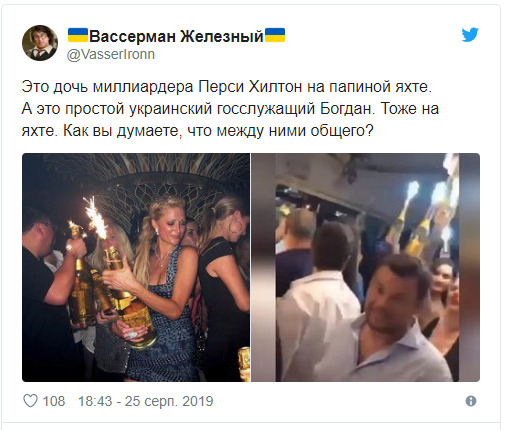Click the 108 likes count
Viewport: 506px width, 430px height.
[54, 401]
